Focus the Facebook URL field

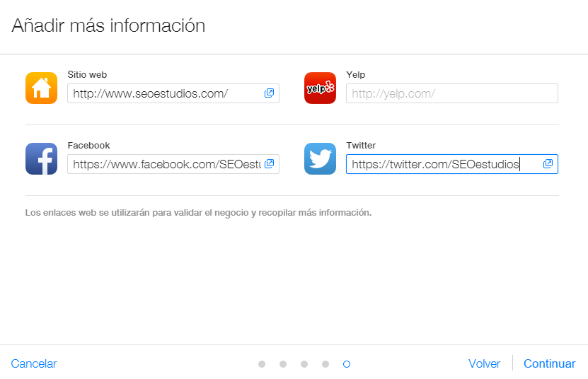[173, 164]
